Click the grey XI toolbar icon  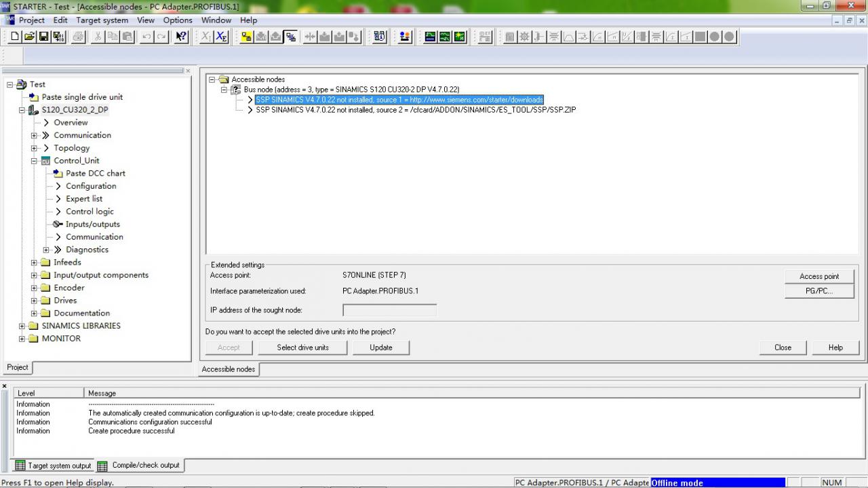pyautogui.click(x=206, y=37)
